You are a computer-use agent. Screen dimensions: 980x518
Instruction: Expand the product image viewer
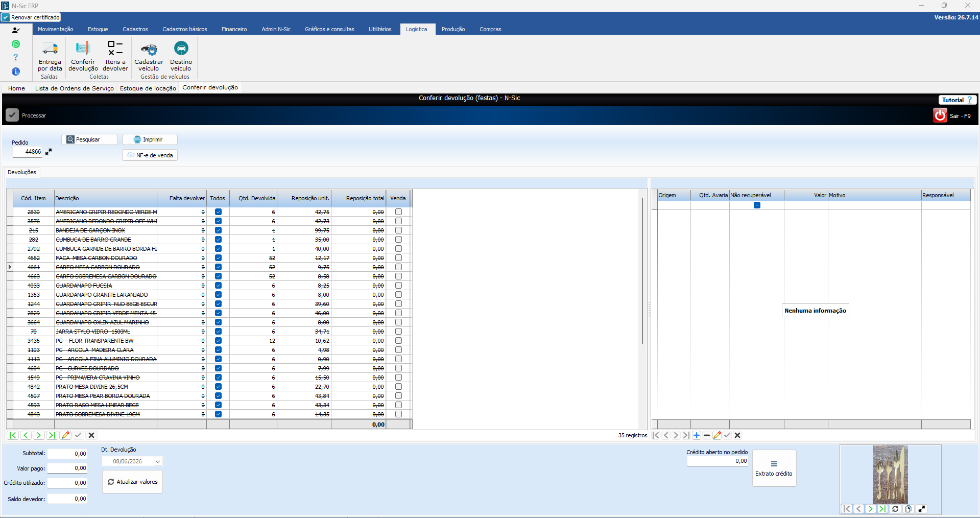(x=922, y=509)
